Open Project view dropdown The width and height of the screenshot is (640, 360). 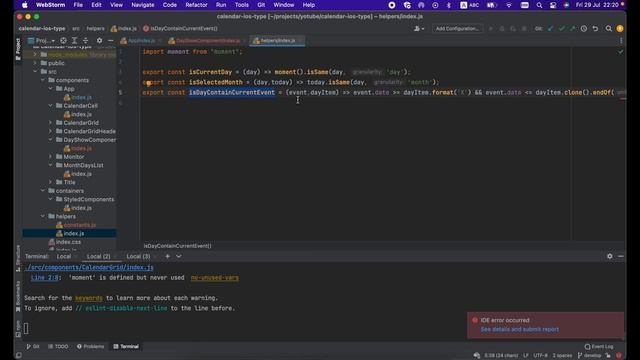[42, 40]
